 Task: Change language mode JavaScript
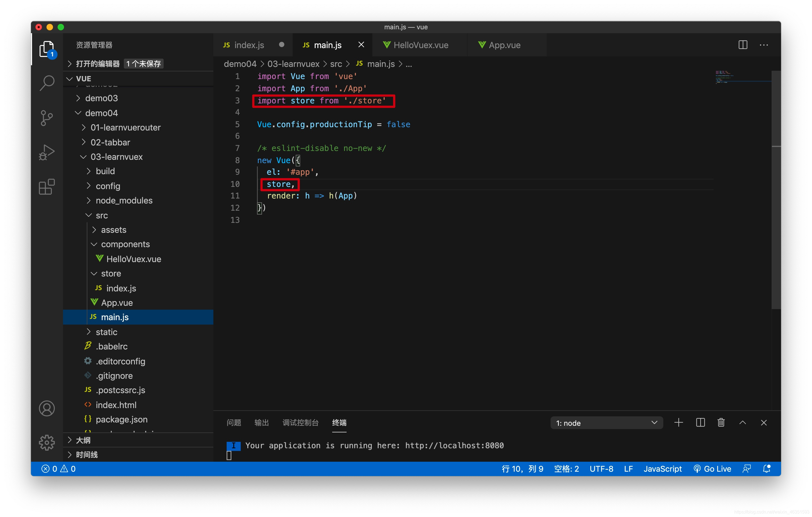point(662,469)
